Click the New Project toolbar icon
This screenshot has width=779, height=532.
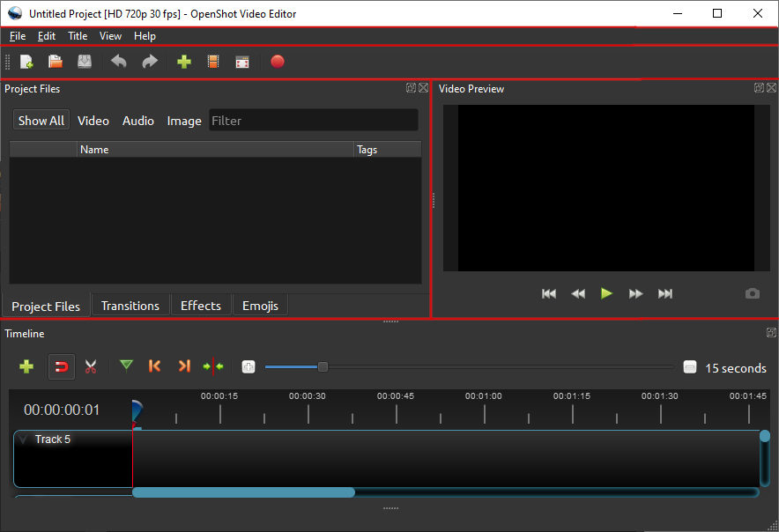coord(26,62)
